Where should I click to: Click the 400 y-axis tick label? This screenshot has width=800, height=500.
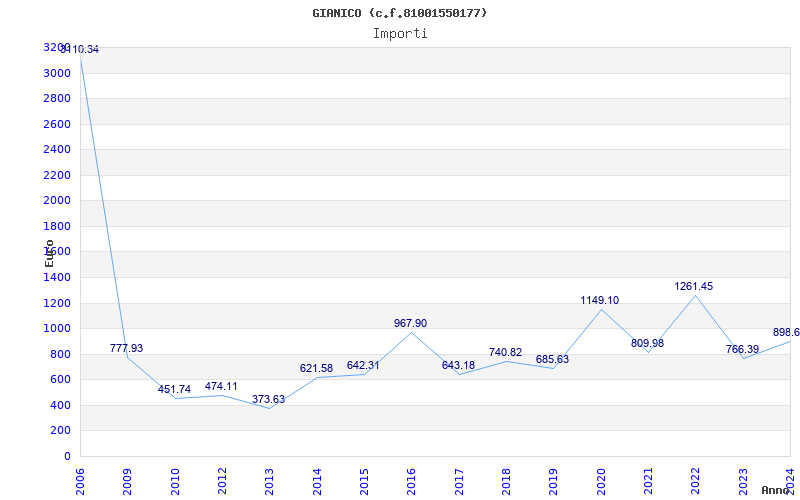click(61, 405)
